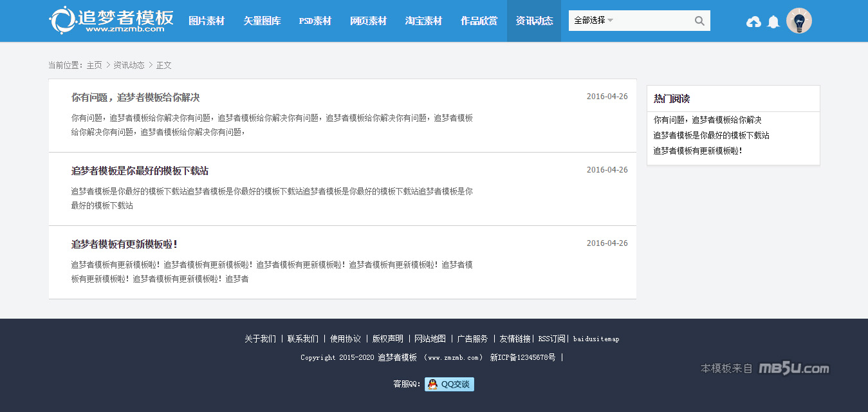
Task: Go to 主页 in breadcrumb
Action: click(x=94, y=65)
